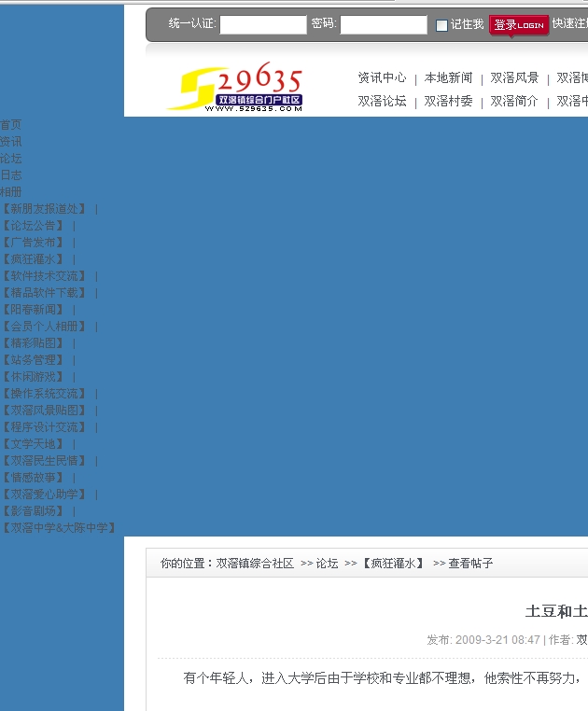Open the 【双滘爱心助学】 forum board
Viewport: 588px width, 711px height.
(44, 494)
